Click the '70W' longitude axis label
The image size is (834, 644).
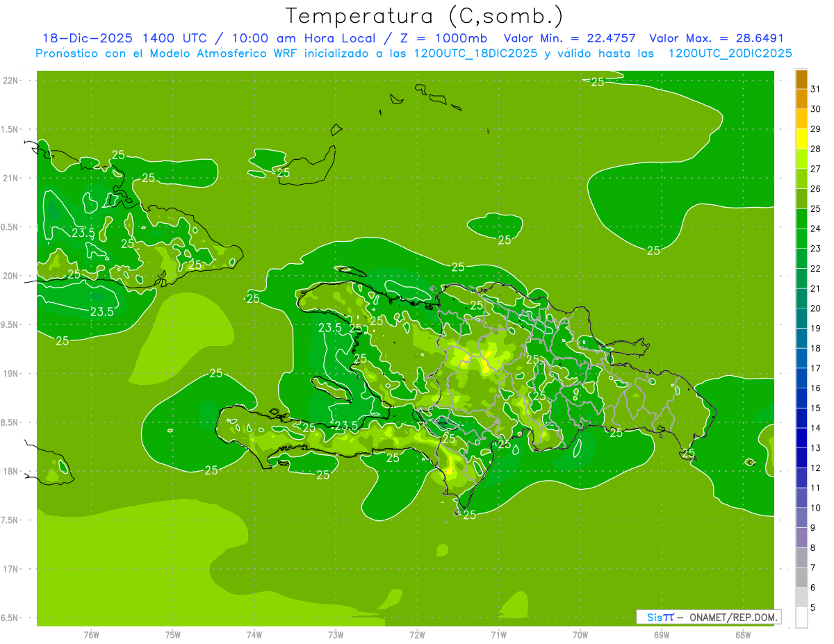580,635
